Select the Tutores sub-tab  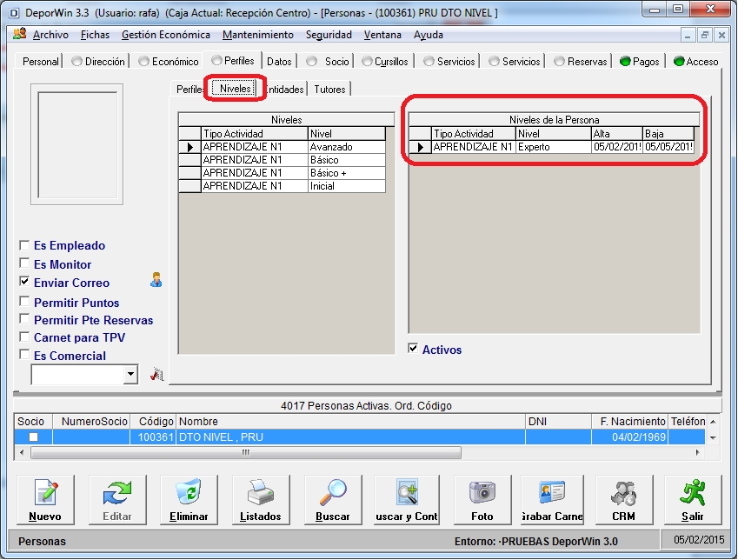(x=329, y=89)
